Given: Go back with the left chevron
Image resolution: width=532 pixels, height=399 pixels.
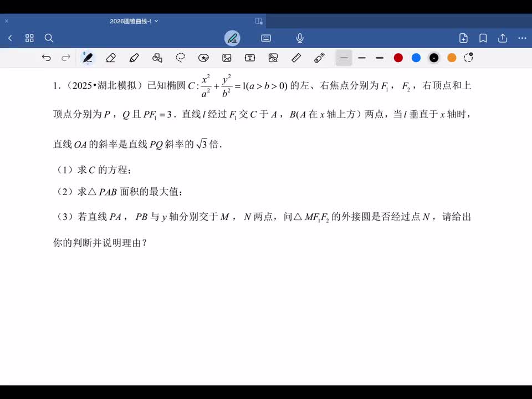Looking at the screenshot, I should [10, 38].
